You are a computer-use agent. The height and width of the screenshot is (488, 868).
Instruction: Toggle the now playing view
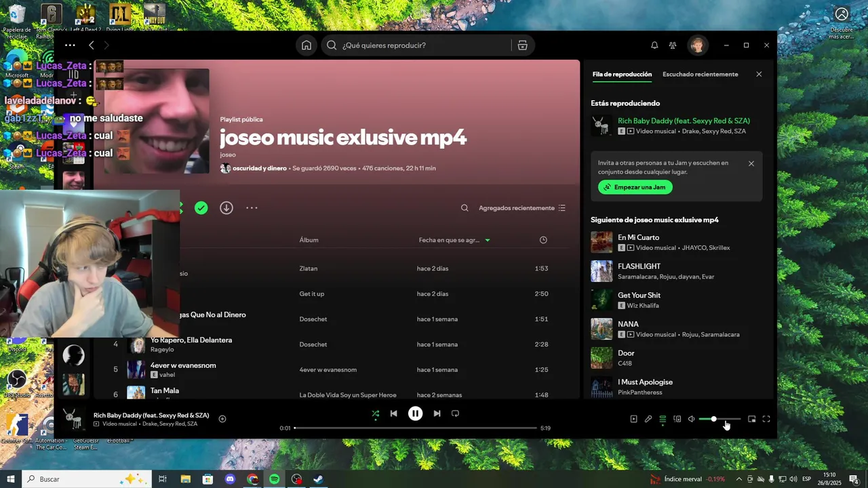(x=634, y=419)
